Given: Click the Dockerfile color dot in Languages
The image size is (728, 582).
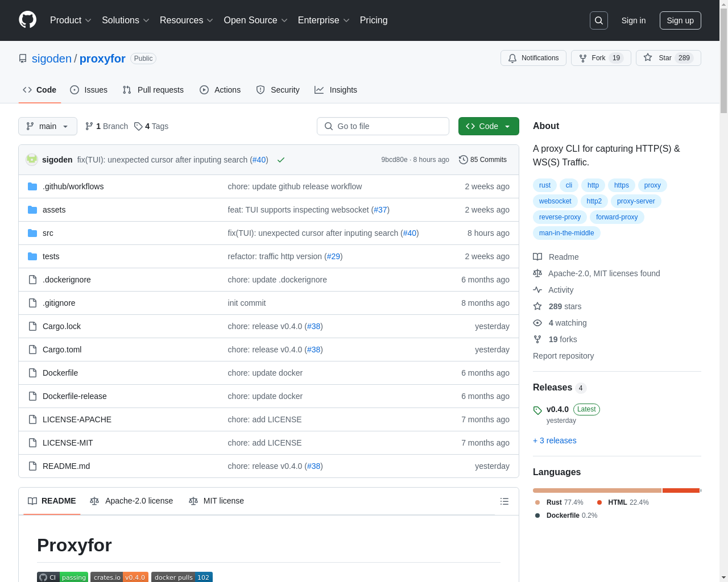Looking at the screenshot, I should pos(537,516).
